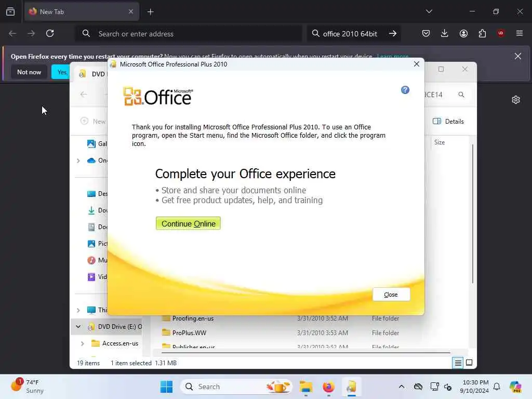Select the New Tab browser tab
Viewport: 532px width, 399px height.
[x=82, y=11]
